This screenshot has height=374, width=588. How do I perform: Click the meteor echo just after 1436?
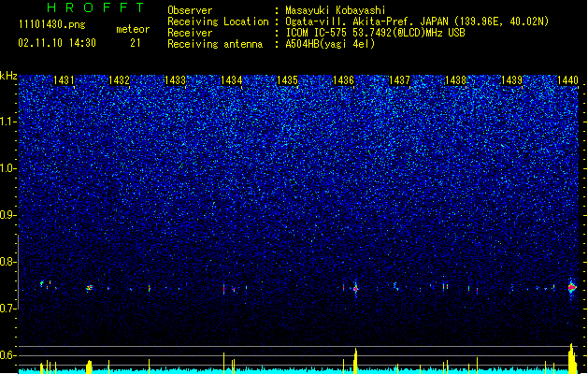coord(355,289)
